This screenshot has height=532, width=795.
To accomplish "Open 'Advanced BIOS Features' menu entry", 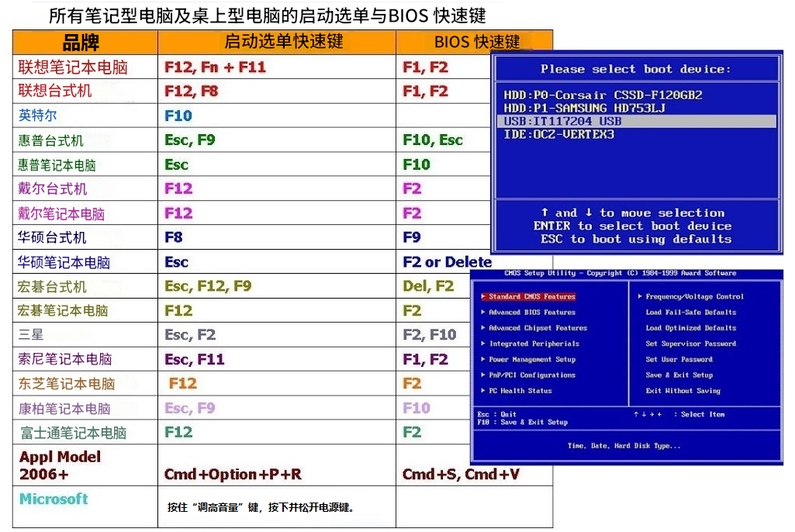I will (x=532, y=313).
